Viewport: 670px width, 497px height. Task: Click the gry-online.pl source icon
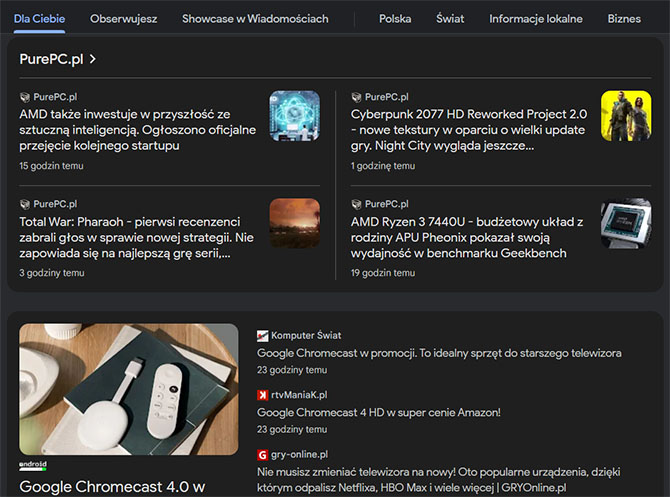point(262,455)
